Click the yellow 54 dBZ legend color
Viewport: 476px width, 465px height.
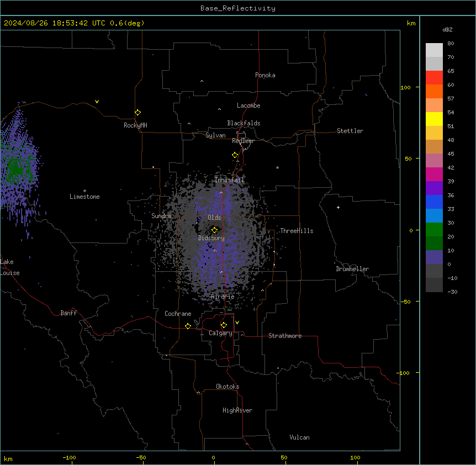(x=434, y=119)
